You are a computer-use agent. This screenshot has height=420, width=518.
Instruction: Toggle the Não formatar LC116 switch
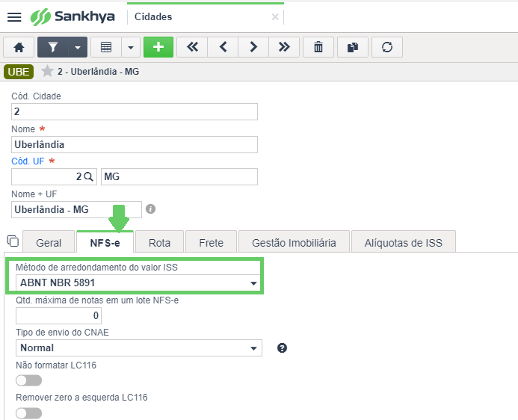28,380
